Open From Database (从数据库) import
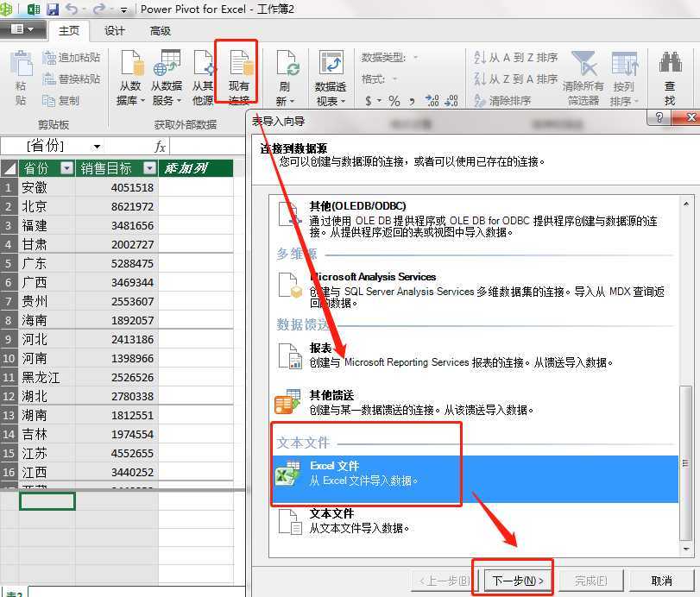The height and width of the screenshot is (597, 700). (130, 78)
